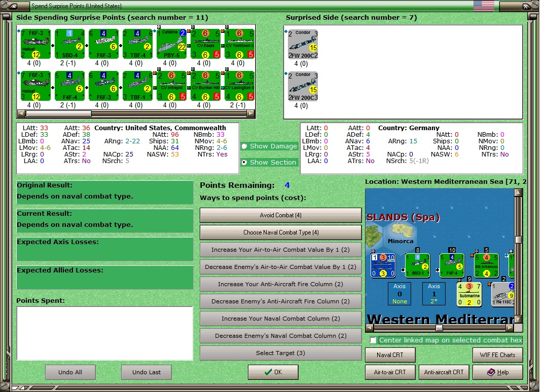Screen dimensions: 548x392
Task: Select the CV Yorktown II carrier unit
Action: (240, 44)
